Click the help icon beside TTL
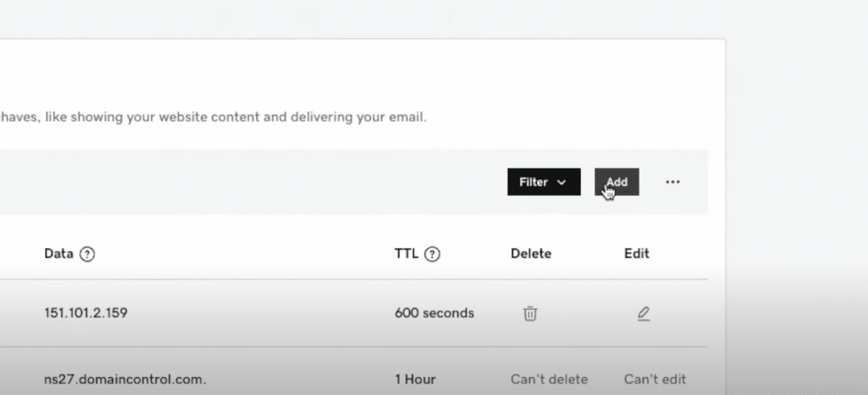The height and width of the screenshot is (395, 868). [432, 254]
